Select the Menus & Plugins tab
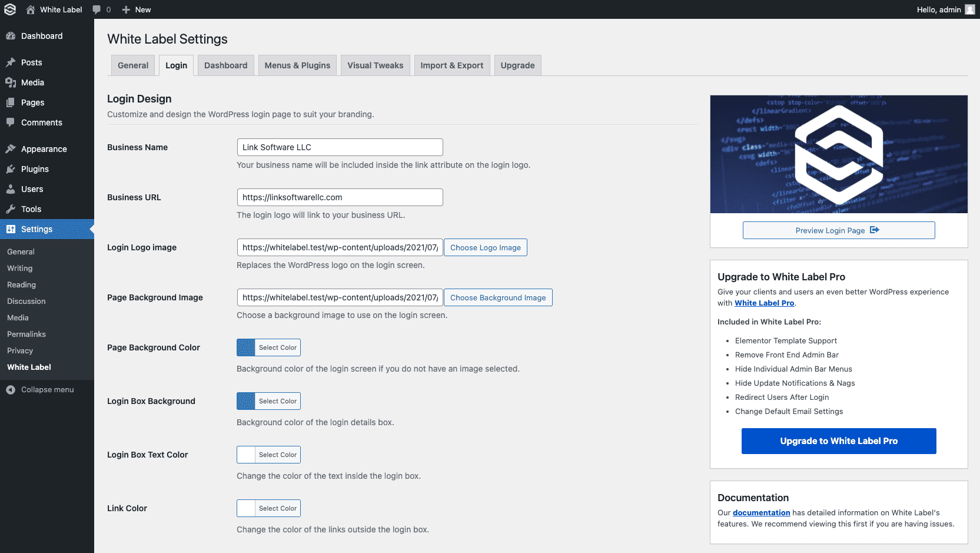The width and height of the screenshot is (980, 553). point(297,65)
